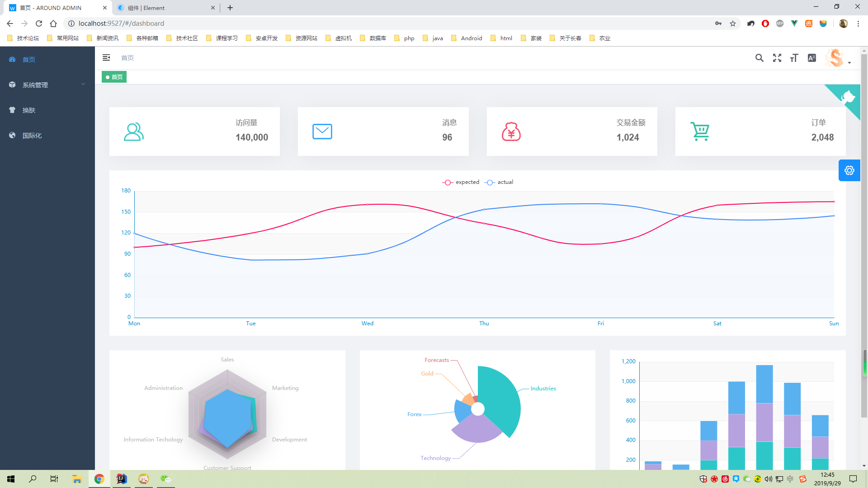Viewport: 868px width, 488px height.
Task: Open the 技术论坛 bookmark folder
Action: click(x=23, y=38)
